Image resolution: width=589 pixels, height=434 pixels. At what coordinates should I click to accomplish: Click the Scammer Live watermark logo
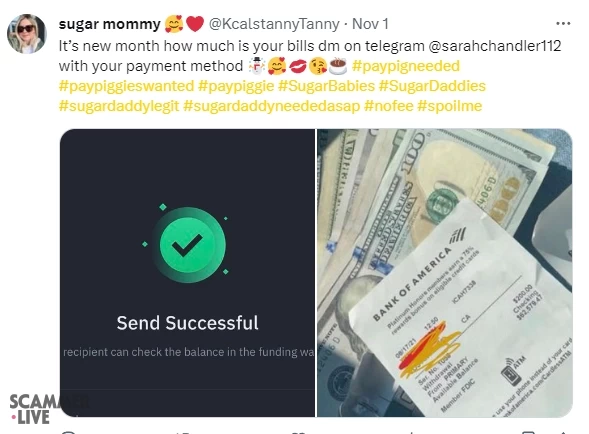pos(30,409)
